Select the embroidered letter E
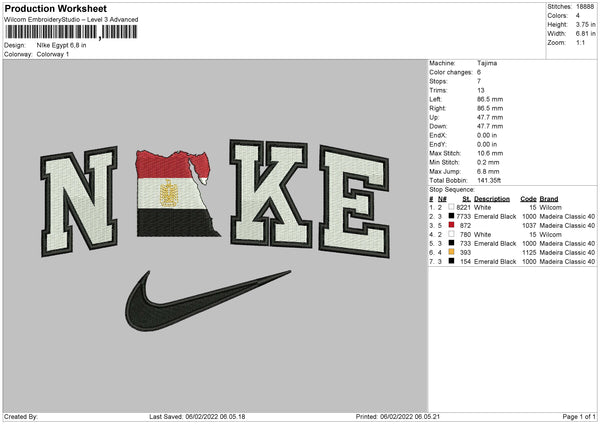This screenshot has width=600, height=424. coord(354,202)
